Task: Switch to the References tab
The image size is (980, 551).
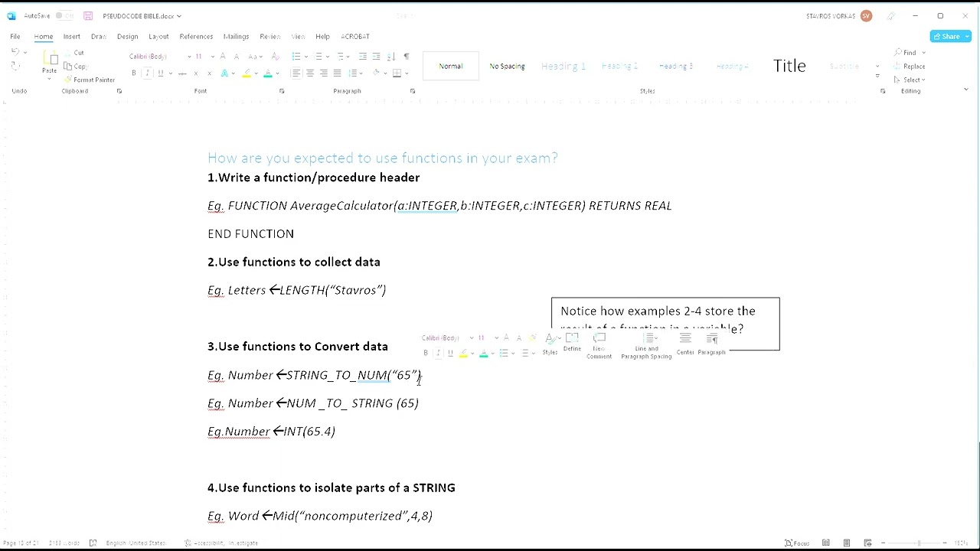Action: pyautogui.click(x=196, y=37)
